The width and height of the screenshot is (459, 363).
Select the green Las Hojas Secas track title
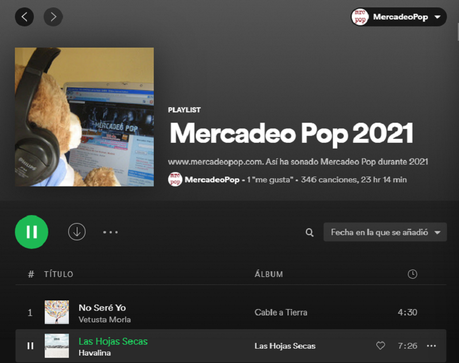tap(113, 341)
